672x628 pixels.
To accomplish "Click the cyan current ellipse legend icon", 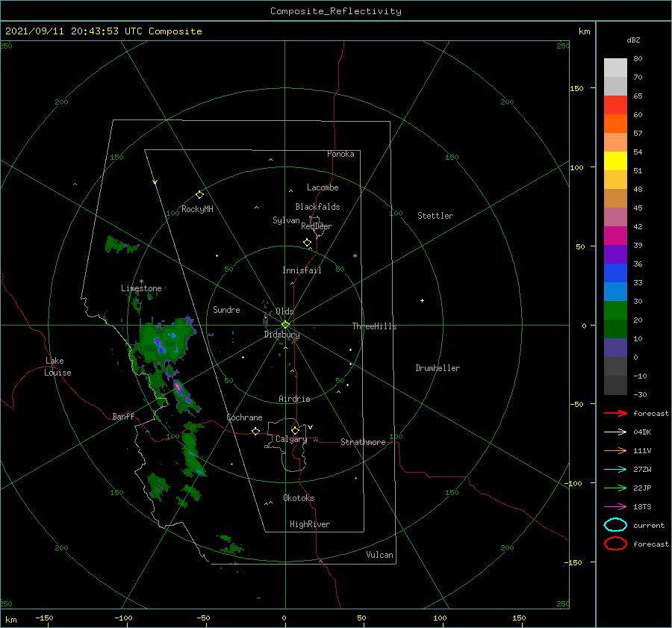I will pos(615,525).
